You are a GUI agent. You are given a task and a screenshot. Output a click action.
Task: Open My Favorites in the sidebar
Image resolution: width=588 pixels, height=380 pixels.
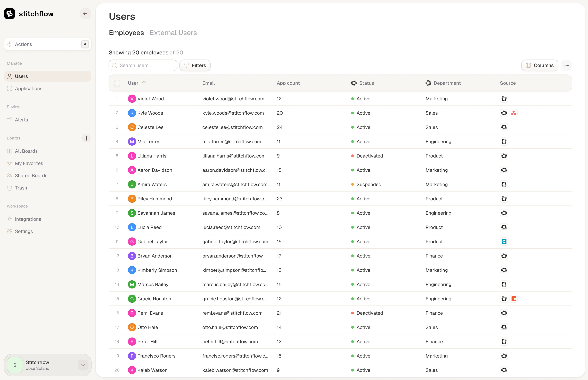48,163
